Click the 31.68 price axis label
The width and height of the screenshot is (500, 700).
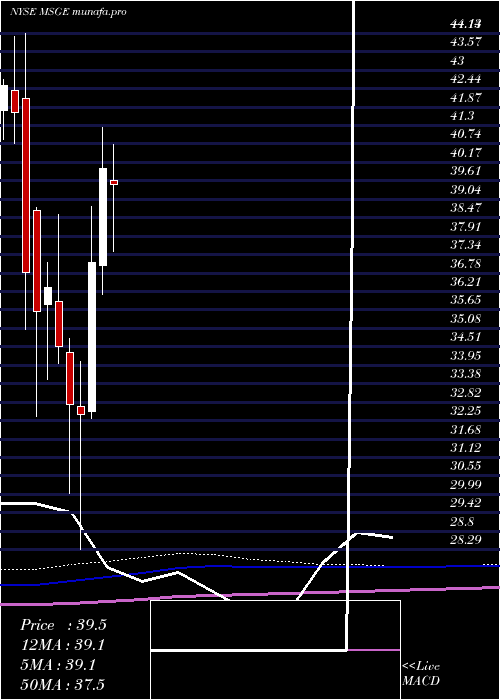point(466,430)
